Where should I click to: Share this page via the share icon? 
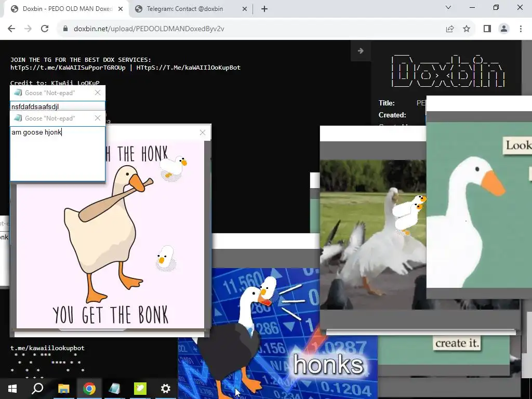click(x=450, y=29)
